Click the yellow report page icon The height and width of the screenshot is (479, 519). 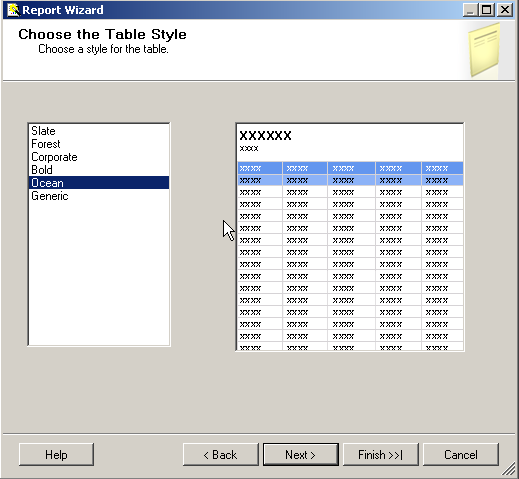[484, 50]
